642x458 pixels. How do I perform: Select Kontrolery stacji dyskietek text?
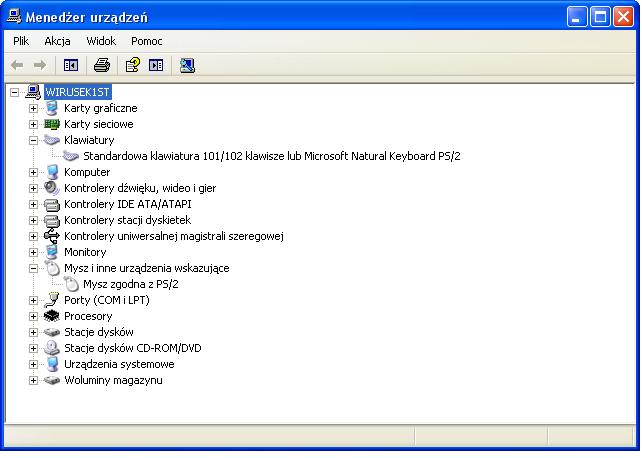(x=128, y=220)
